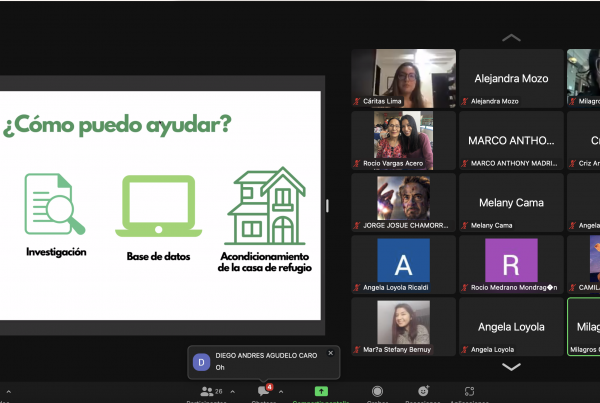
Task: Click the refuge house icon on slide
Action: [x=267, y=206]
